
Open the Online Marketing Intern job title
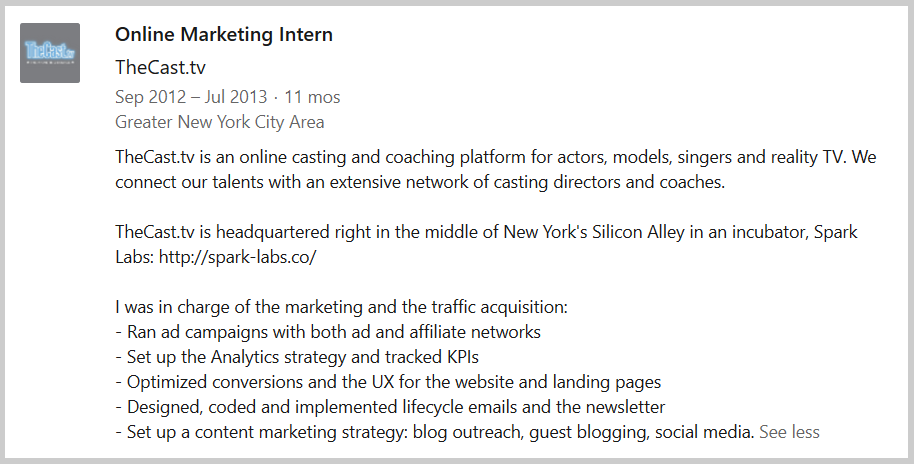(224, 34)
